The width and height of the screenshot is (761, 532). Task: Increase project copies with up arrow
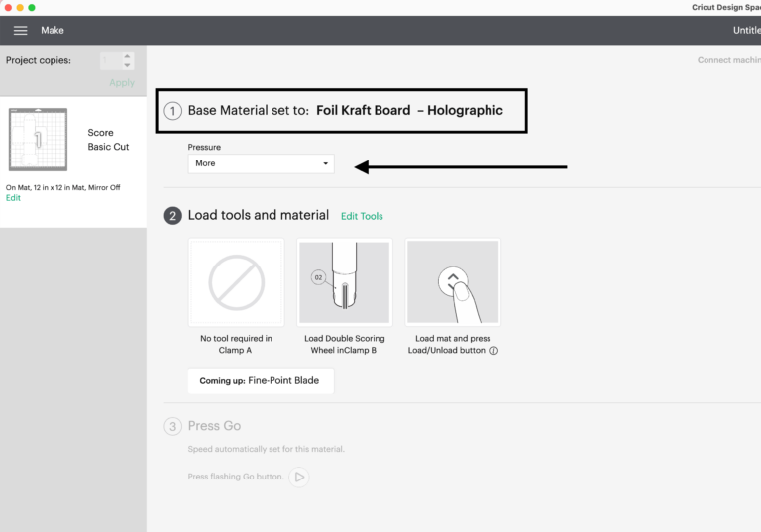128,56
